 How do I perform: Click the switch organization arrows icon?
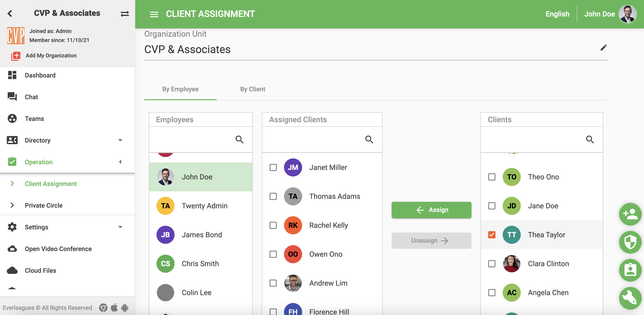(x=125, y=14)
